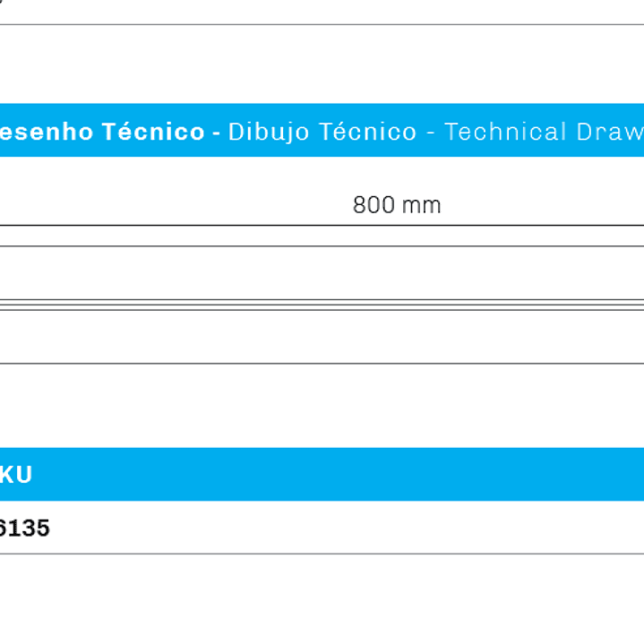Click the "mm" unit text

click(x=421, y=205)
